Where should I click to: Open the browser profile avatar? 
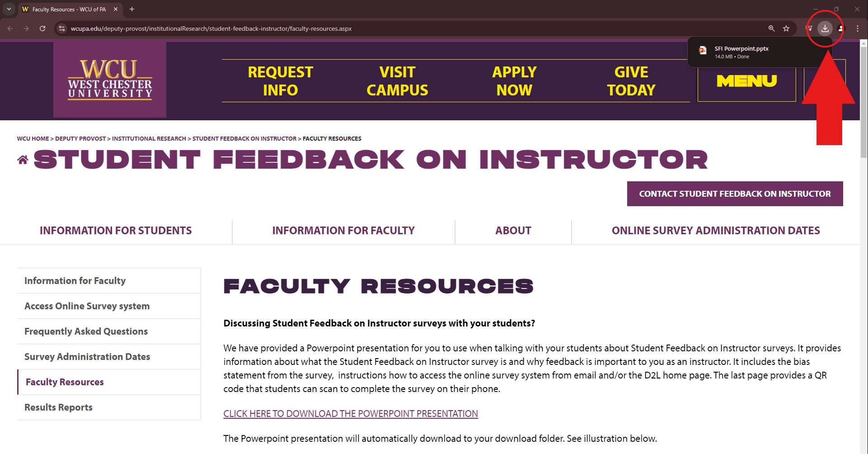coord(840,28)
